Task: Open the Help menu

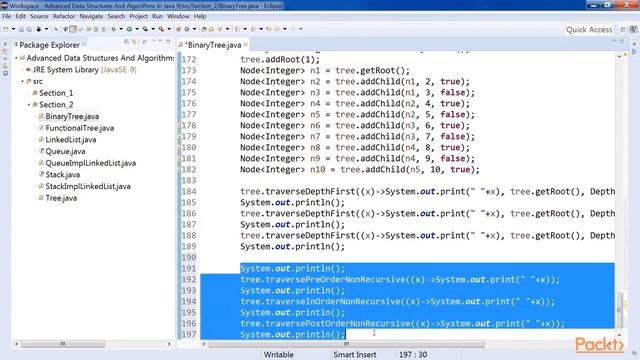Action: point(200,16)
